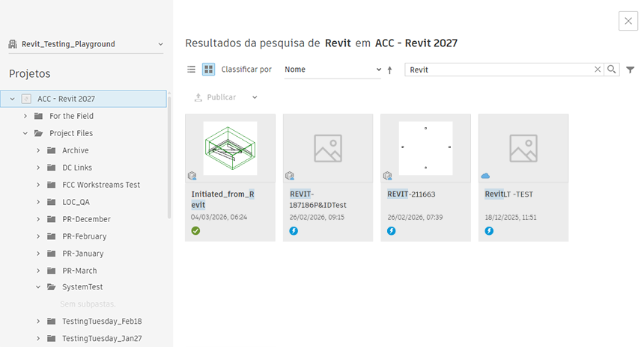Viewport: 644px width, 347px height.
Task: Click blue status badge on REVIT-211663
Action: 392,231
